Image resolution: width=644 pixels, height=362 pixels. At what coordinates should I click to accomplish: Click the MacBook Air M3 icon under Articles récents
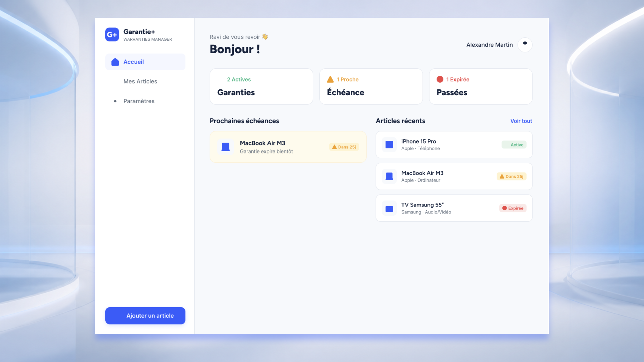(x=389, y=176)
